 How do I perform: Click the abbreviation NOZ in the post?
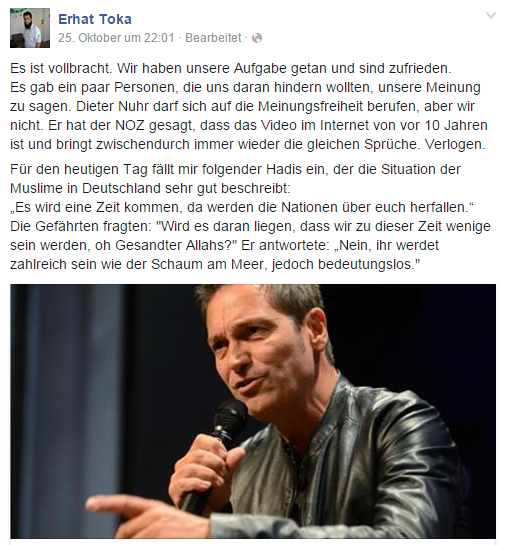point(130,125)
